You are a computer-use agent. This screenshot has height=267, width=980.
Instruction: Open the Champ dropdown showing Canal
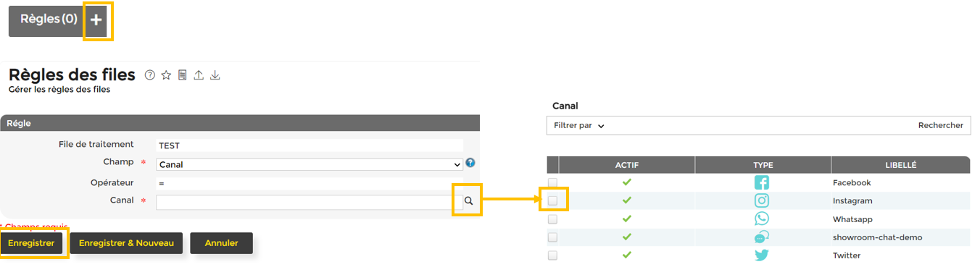pyautogui.click(x=310, y=164)
